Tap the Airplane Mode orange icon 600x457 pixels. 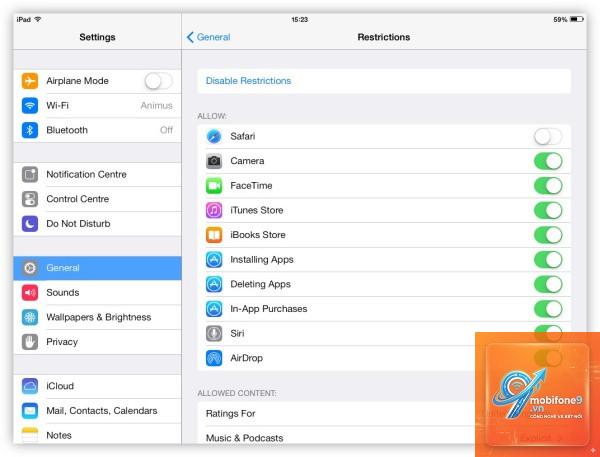30,81
